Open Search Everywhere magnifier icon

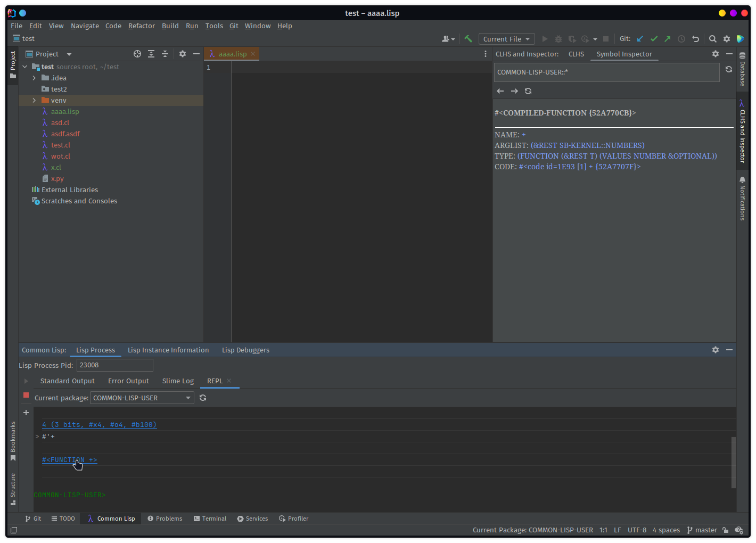[712, 39]
